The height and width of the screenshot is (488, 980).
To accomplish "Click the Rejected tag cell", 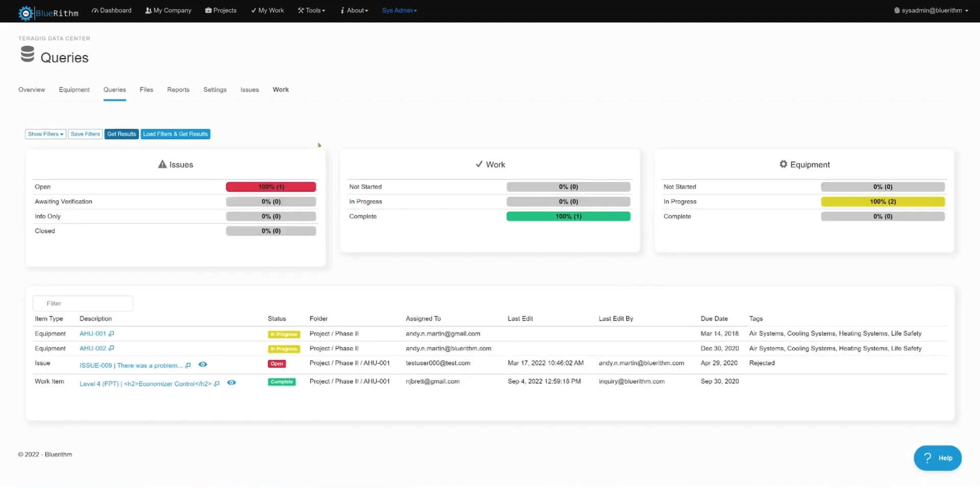I will (x=762, y=363).
